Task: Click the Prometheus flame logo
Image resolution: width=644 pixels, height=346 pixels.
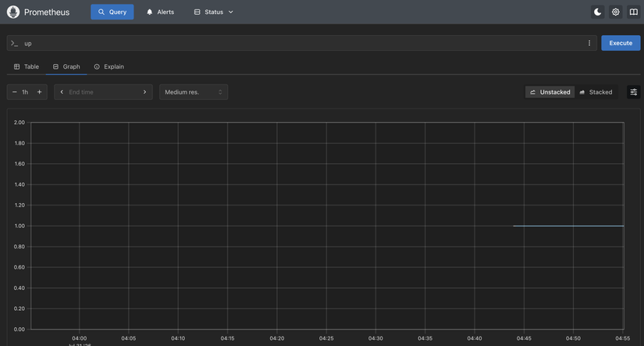Action: point(13,12)
